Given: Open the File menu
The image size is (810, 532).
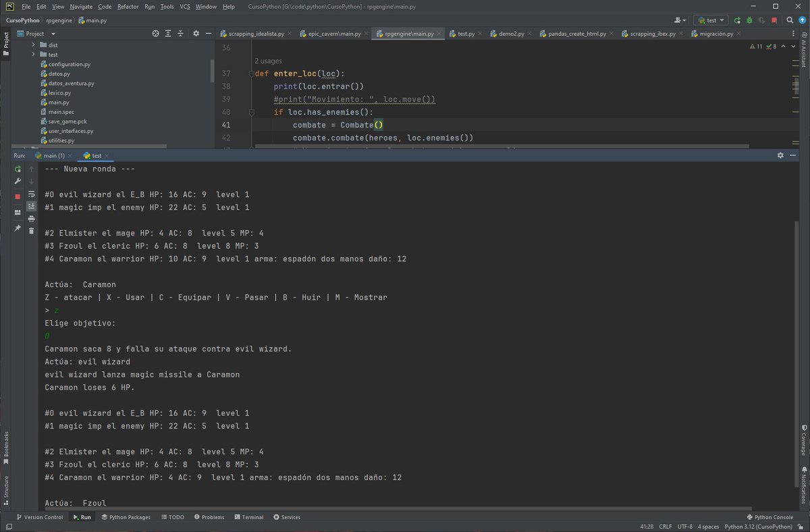Looking at the screenshot, I should pos(26,6).
